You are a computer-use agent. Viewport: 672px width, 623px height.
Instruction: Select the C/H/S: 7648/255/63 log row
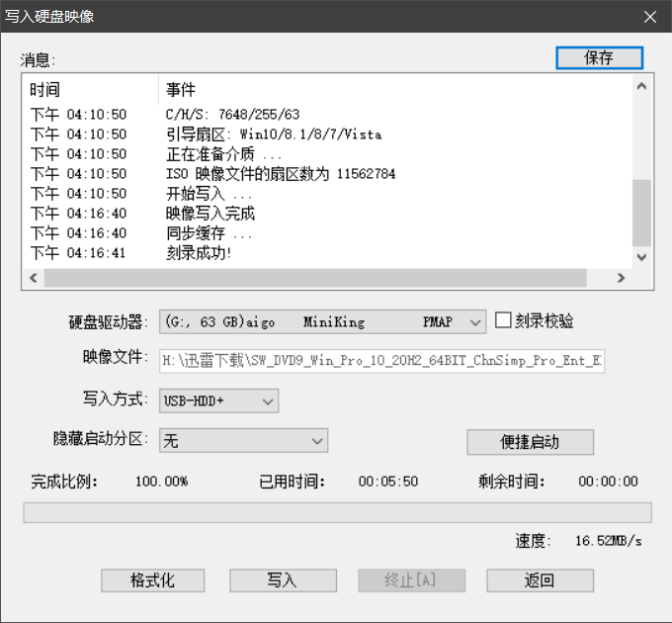click(326, 115)
